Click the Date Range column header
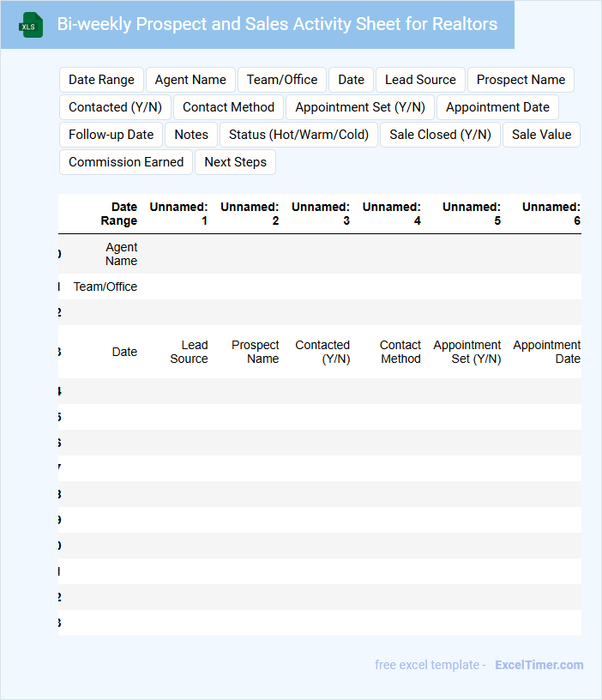This screenshot has width=602, height=700. tap(118, 214)
